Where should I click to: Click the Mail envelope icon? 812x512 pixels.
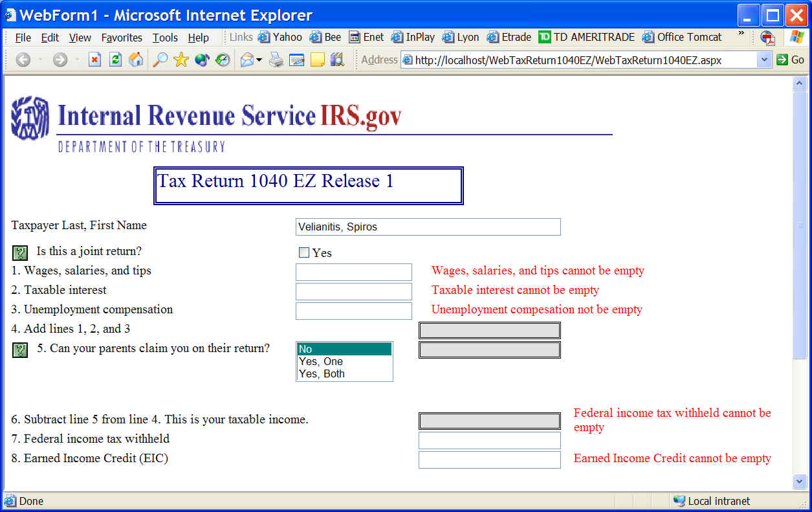click(247, 60)
